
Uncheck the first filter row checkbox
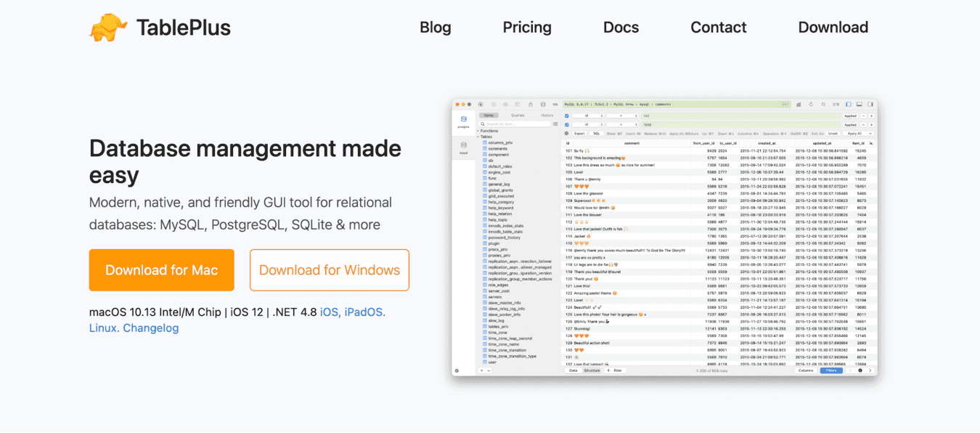[x=567, y=116]
